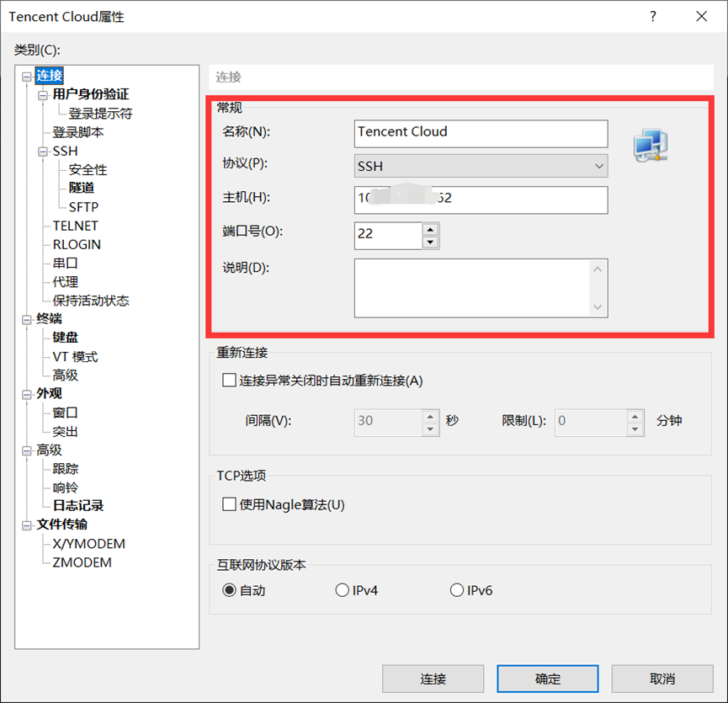Select ZMODEM in the category tree
728x703 pixels.
click(82, 562)
